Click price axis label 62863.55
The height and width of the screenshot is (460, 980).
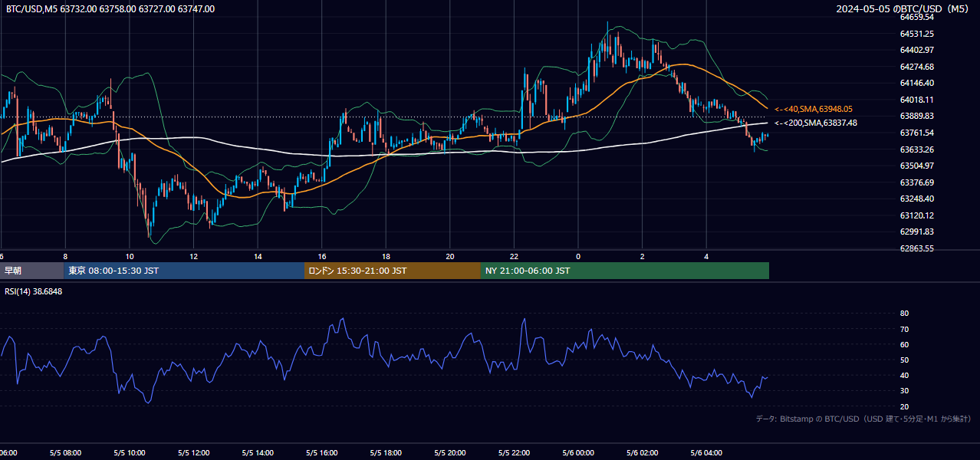(916, 248)
